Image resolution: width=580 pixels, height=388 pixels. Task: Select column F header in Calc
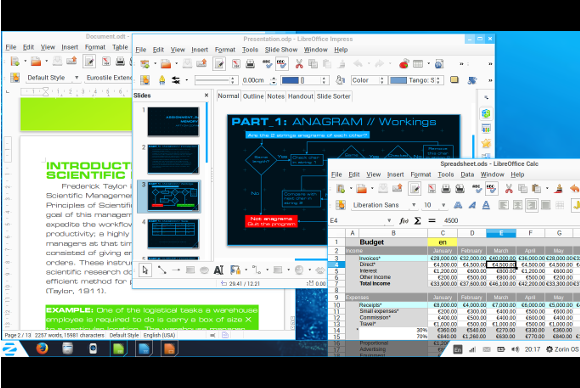pos(530,233)
